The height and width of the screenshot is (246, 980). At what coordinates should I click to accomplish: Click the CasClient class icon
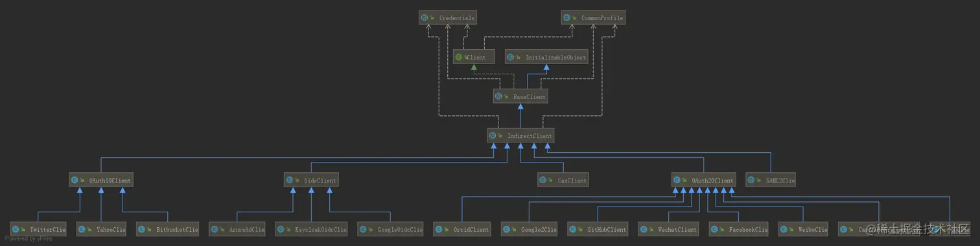[x=543, y=180]
